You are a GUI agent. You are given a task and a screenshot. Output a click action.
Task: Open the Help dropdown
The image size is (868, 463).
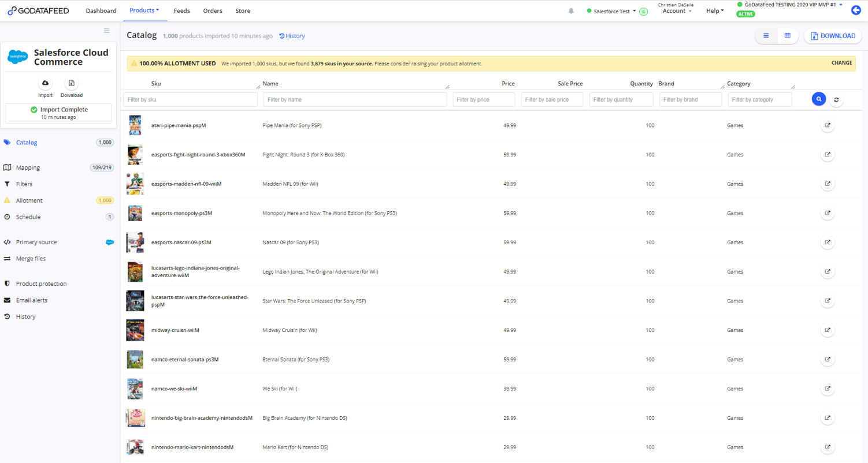pos(715,11)
